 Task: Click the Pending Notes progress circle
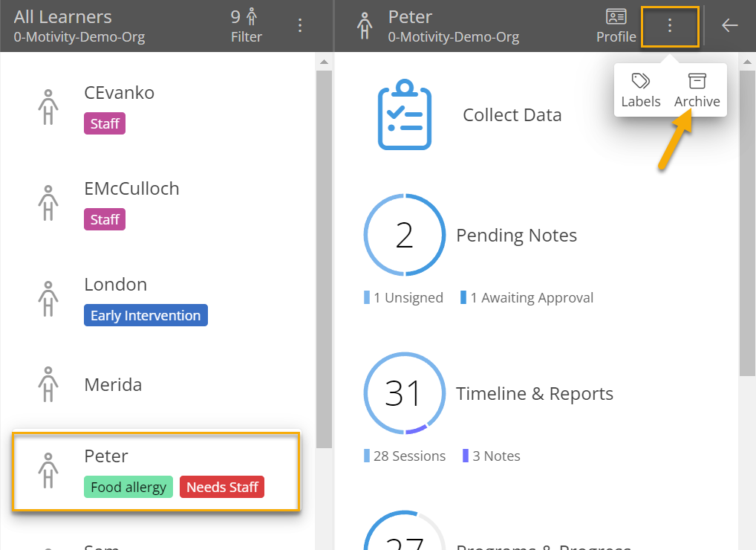(404, 235)
